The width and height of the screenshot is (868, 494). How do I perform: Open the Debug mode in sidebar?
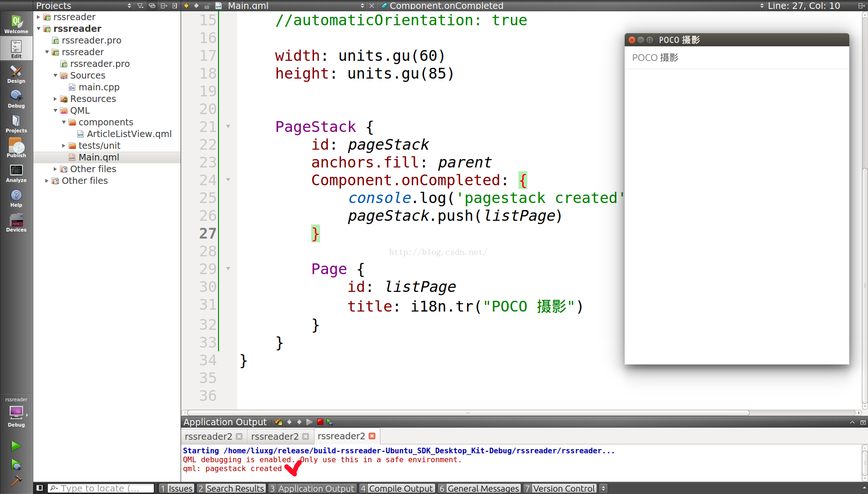16,99
